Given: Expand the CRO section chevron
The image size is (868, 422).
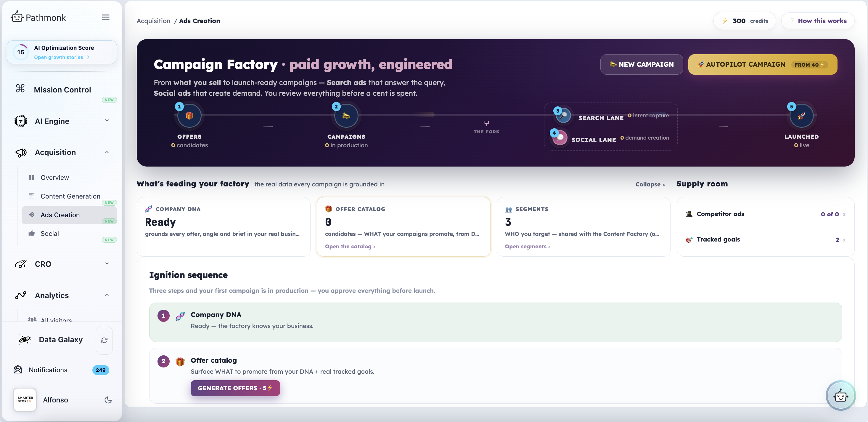Looking at the screenshot, I should click(x=107, y=263).
